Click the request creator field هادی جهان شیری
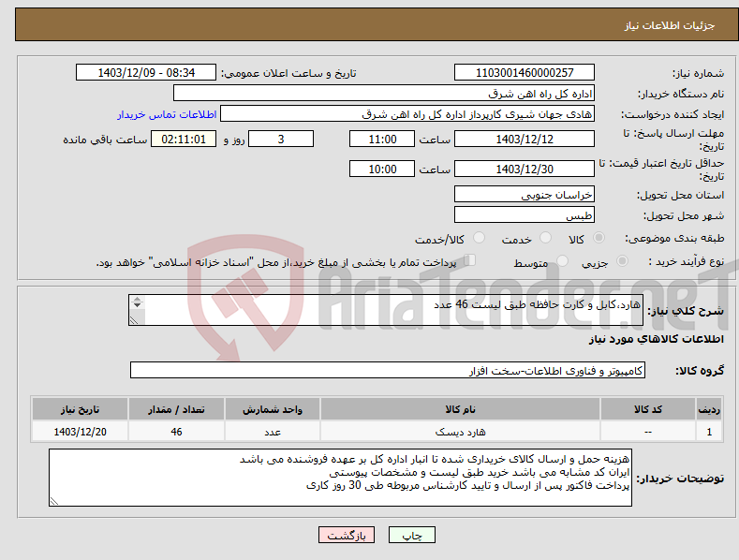The width and height of the screenshot is (739, 560). click(407, 114)
